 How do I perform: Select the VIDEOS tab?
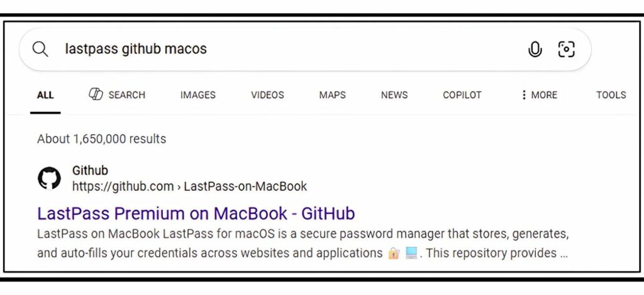tap(267, 95)
